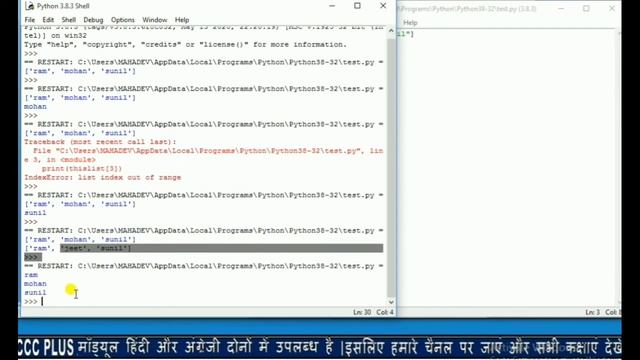The width and height of the screenshot is (640, 360).
Task: Click the final 'sunil' output line above prompt
Action: (35, 293)
